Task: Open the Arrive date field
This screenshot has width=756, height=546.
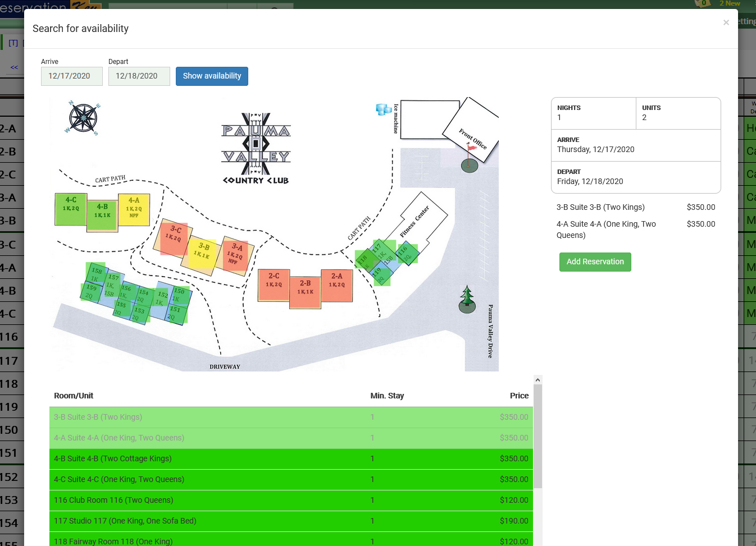Action: 72,76
